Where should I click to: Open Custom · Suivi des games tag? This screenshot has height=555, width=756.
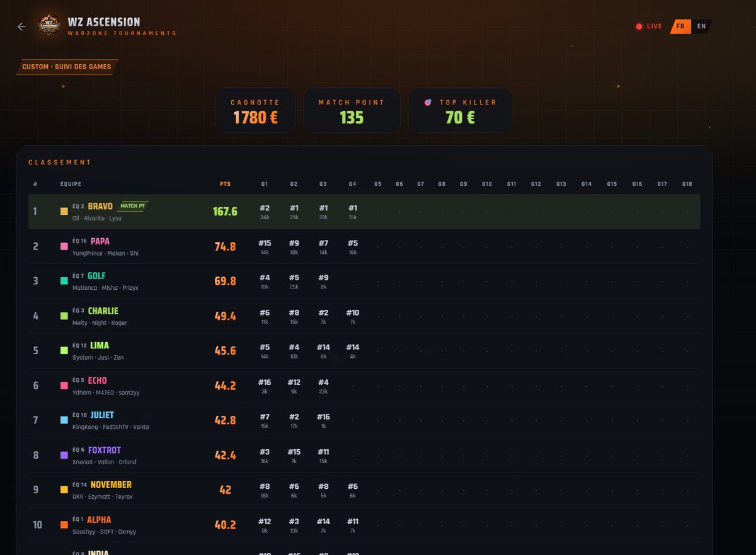pos(67,67)
